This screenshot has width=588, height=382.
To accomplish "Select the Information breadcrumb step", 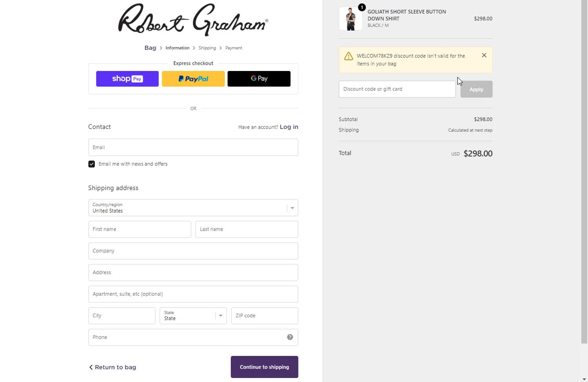I will tap(177, 48).
